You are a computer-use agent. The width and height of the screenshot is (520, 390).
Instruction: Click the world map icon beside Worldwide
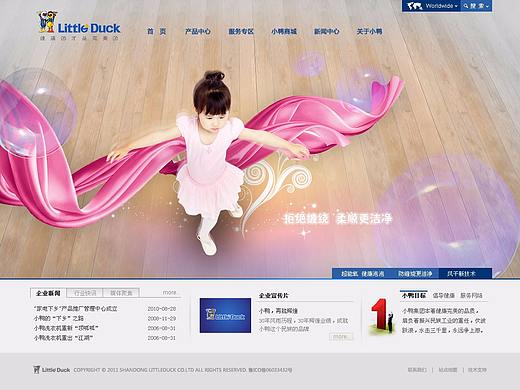coord(414,6)
